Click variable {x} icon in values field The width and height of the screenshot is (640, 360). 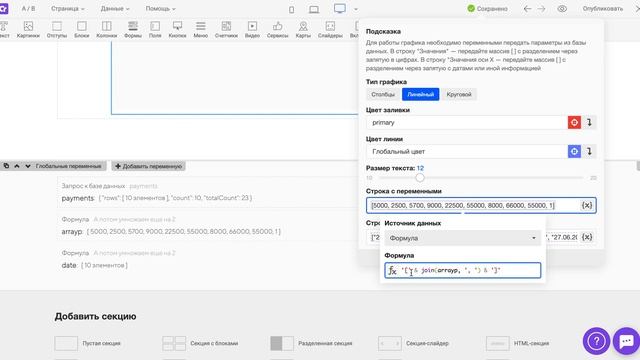tap(587, 205)
